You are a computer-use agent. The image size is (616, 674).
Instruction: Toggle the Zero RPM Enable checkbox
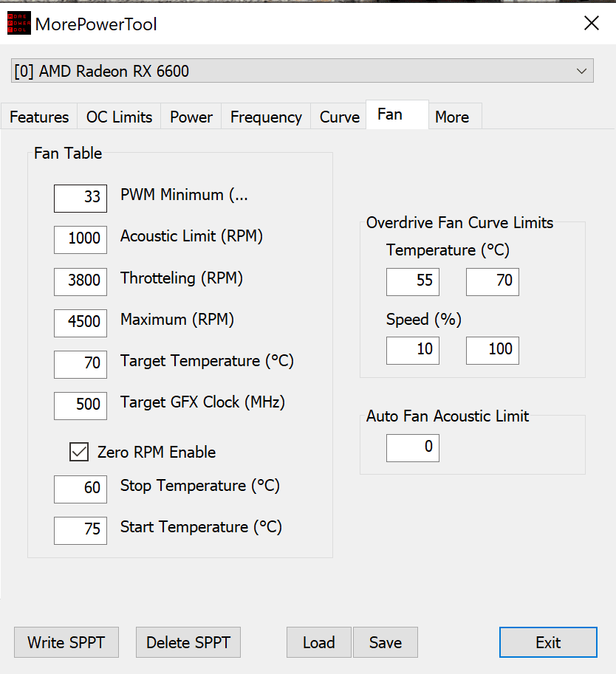(79, 452)
